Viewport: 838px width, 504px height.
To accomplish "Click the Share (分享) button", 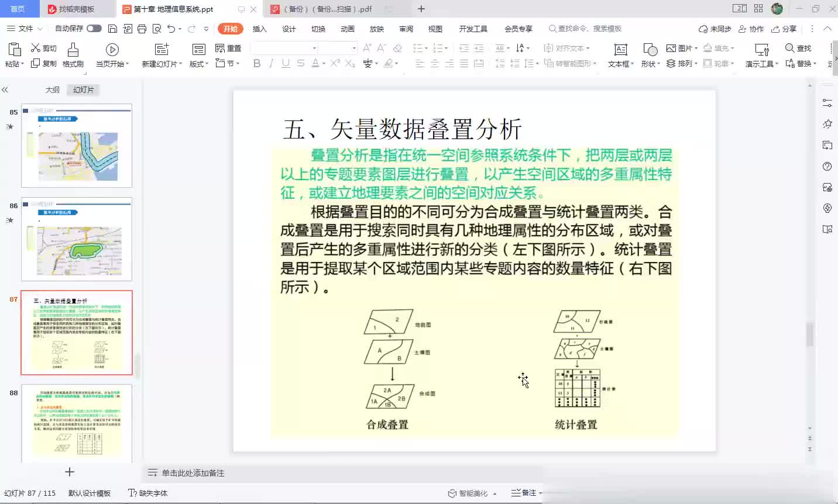I will coord(784,29).
